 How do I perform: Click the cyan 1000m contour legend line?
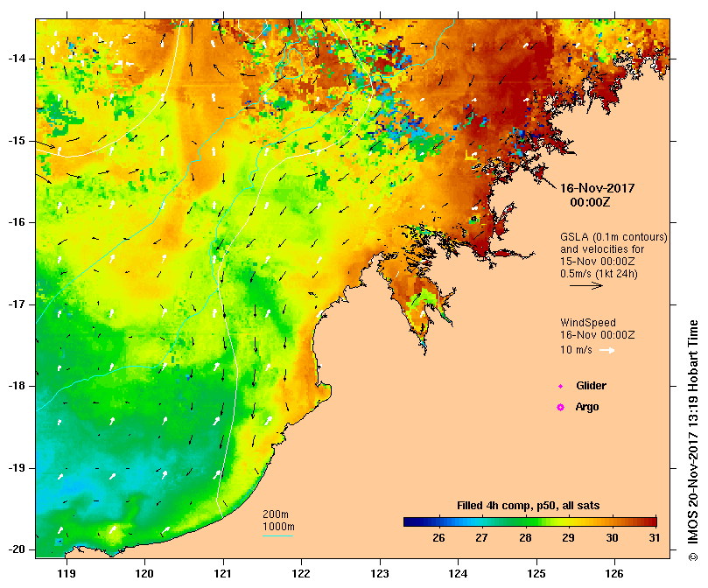[278, 536]
